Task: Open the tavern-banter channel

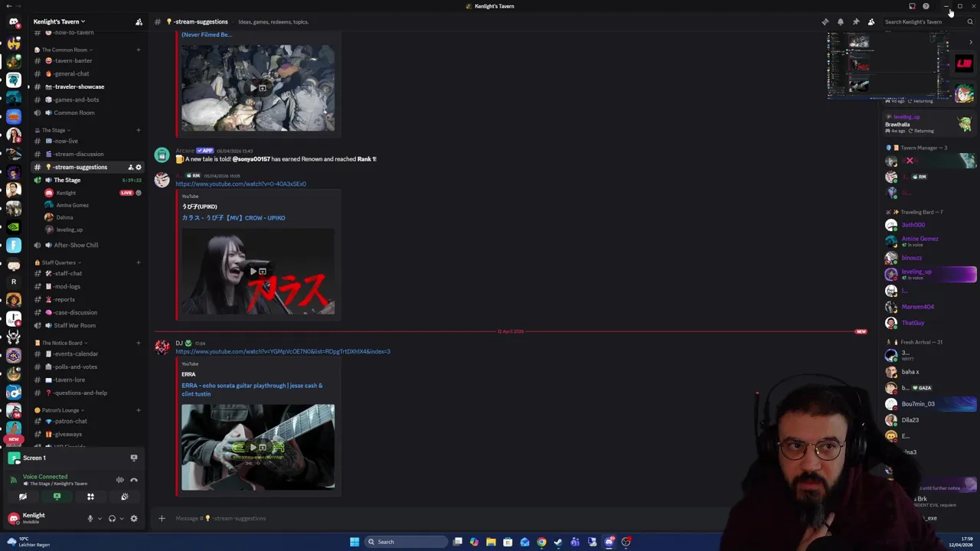Action: pos(86,60)
